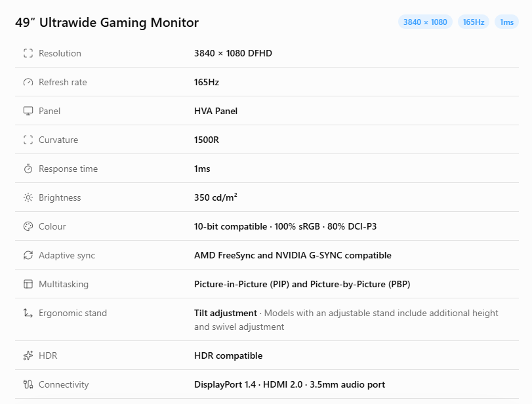Click the Panel label
532x404 pixels.
50,111
